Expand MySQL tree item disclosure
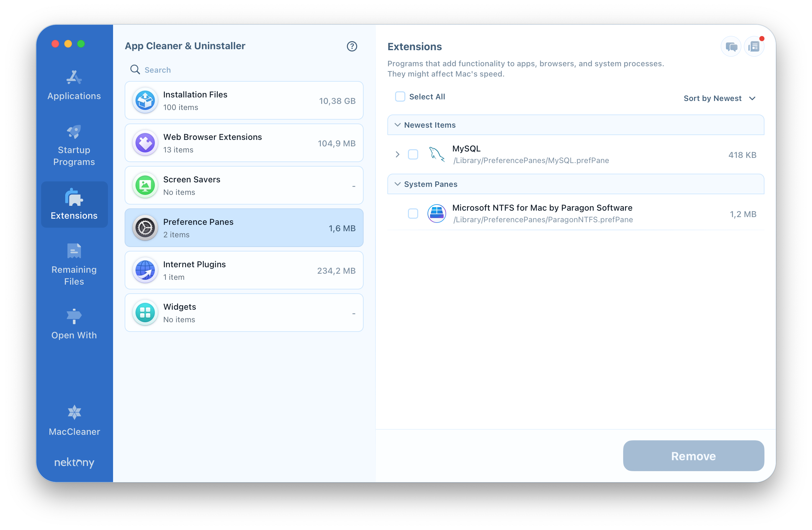The image size is (812, 530). [x=398, y=155]
